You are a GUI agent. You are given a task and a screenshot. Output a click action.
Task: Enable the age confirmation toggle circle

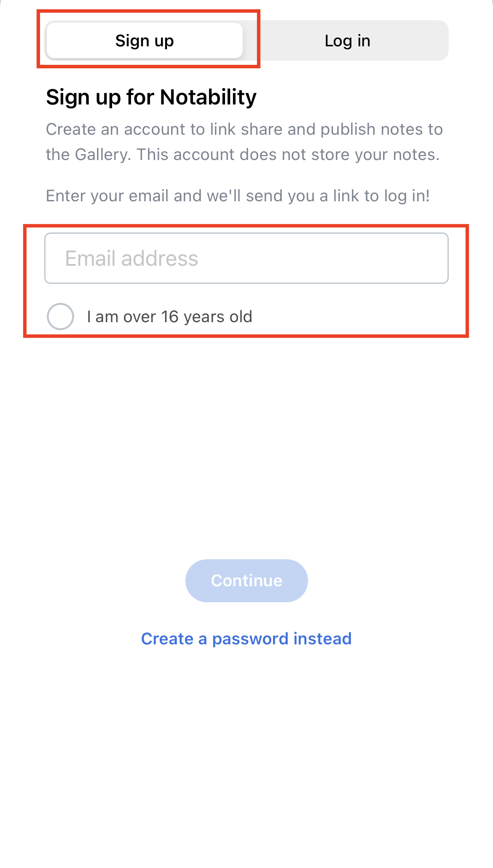coord(60,316)
